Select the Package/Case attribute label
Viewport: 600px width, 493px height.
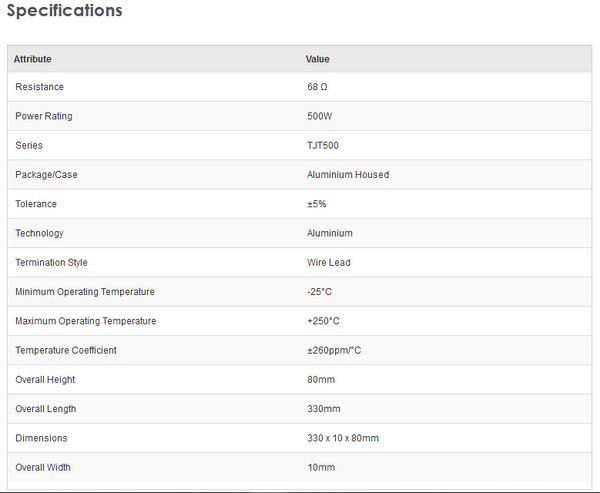[x=46, y=175]
